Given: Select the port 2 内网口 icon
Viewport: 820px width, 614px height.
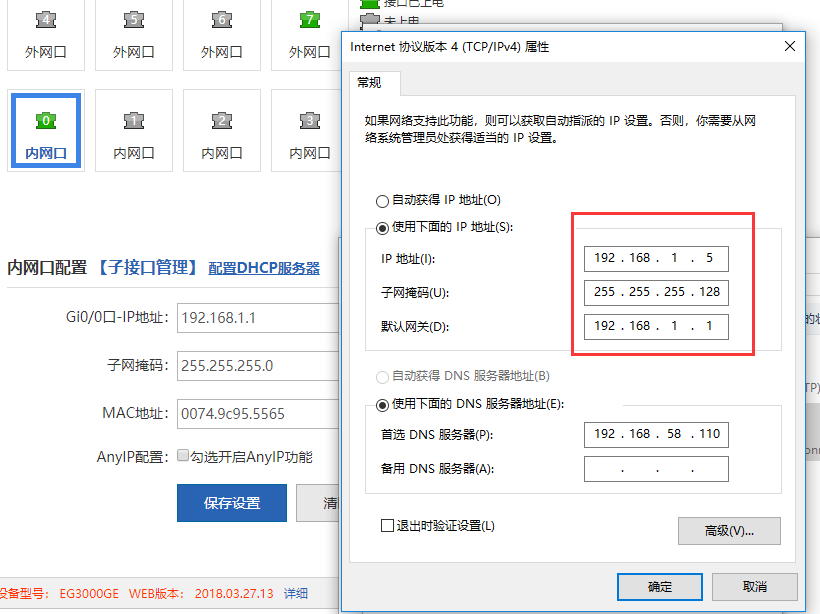Looking at the screenshot, I should click(x=222, y=121).
